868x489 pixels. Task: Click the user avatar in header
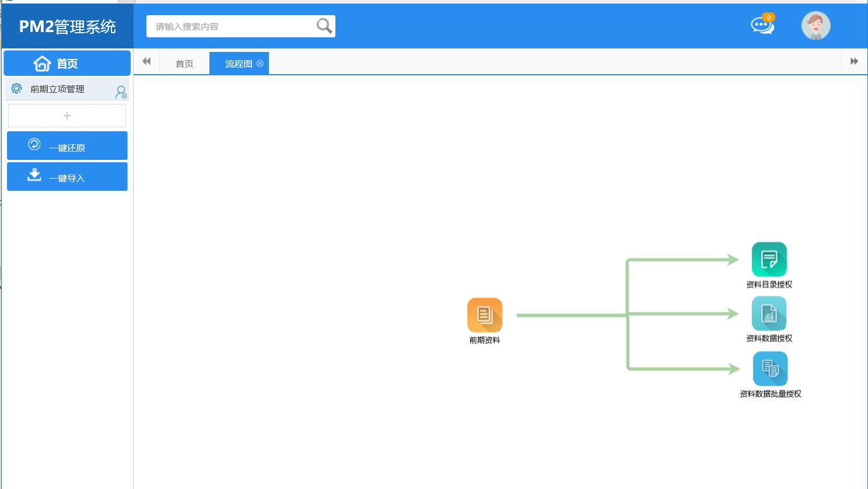pyautogui.click(x=815, y=26)
